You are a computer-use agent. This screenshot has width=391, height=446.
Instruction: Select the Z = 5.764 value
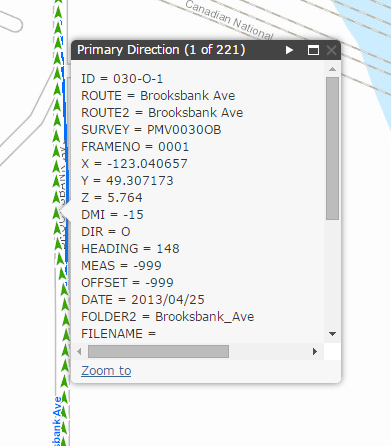pos(112,198)
